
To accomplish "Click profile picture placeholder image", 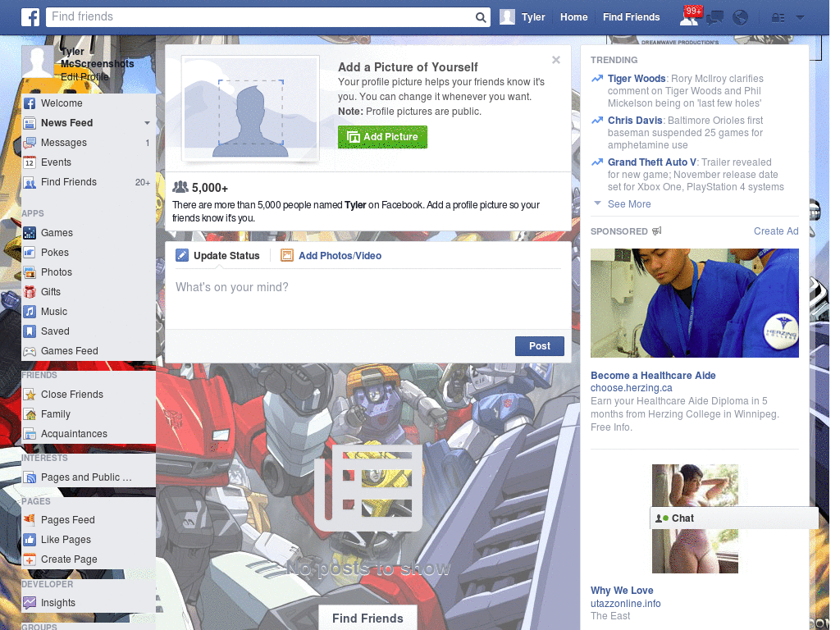I will click(x=250, y=107).
